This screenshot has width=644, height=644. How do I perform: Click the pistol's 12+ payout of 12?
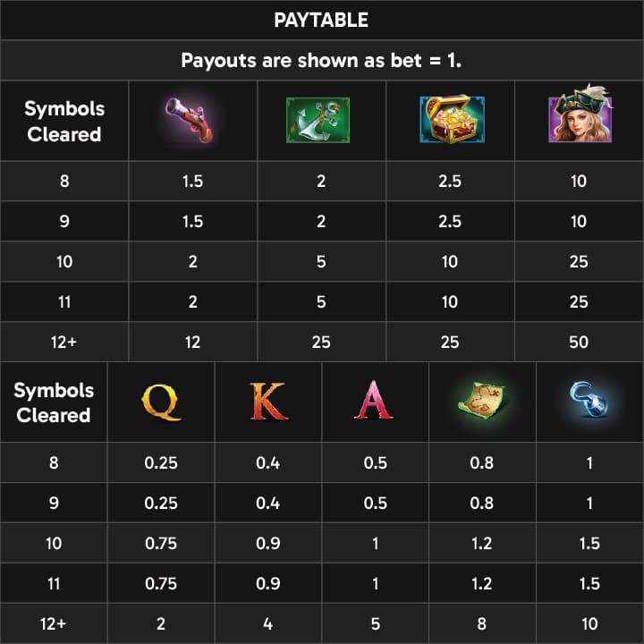(x=192, y=342)
